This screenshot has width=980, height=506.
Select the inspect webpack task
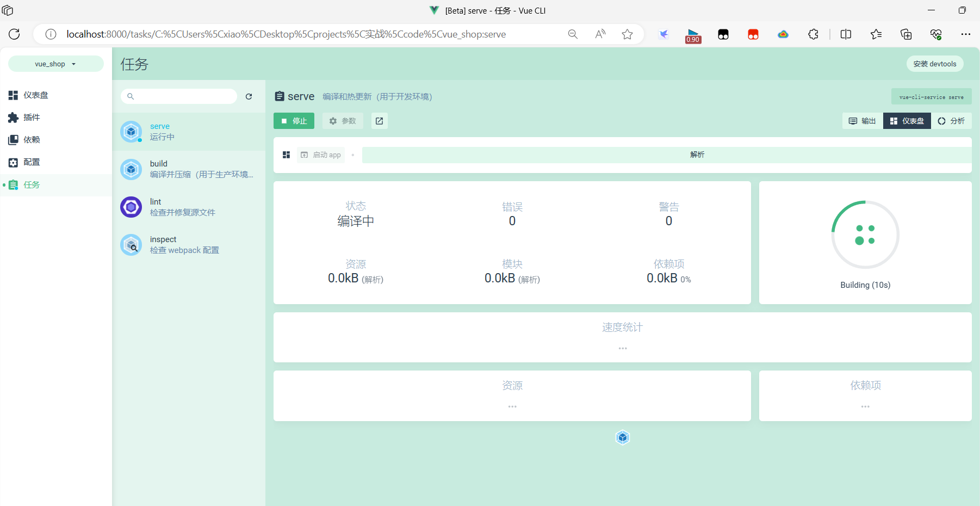point(189,245)
